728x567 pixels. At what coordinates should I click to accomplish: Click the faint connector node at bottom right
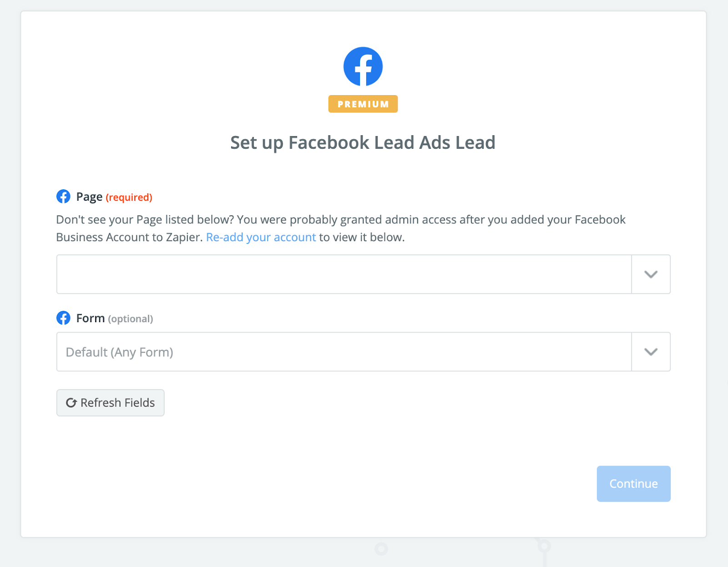(544, 546)
